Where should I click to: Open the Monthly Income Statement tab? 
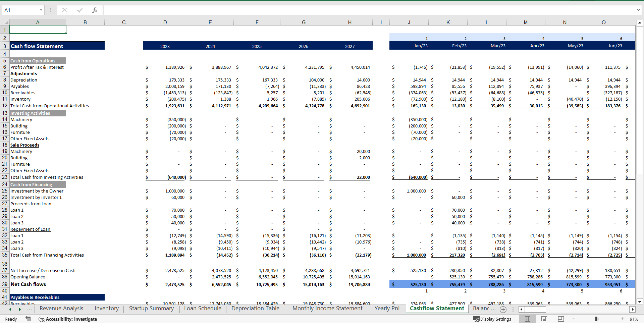[x=327, y=308]
